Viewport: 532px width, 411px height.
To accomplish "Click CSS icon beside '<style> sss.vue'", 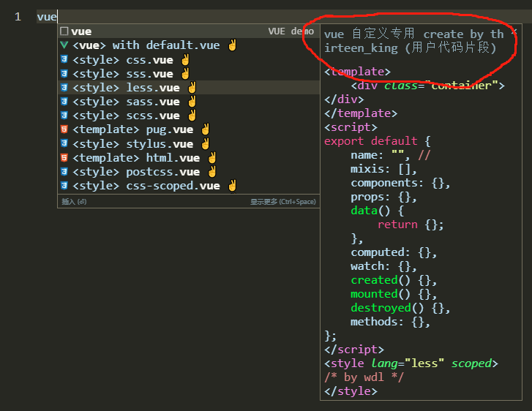I will tap(64, 73).
